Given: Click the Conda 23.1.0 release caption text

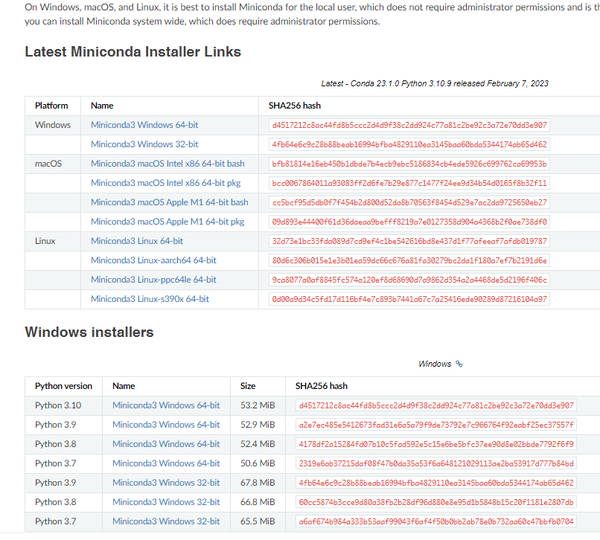Looking at the screenshot, I should (435, 83).
